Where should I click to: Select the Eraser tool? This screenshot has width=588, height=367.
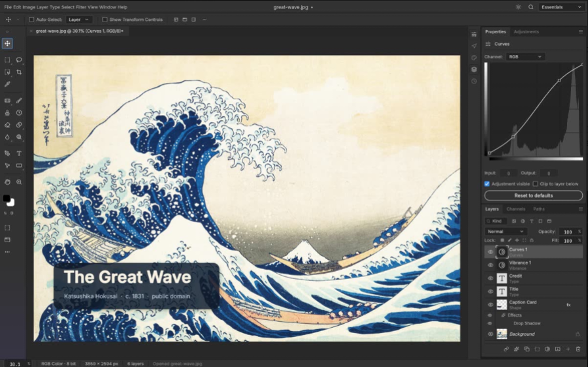(x=7, y=125)
